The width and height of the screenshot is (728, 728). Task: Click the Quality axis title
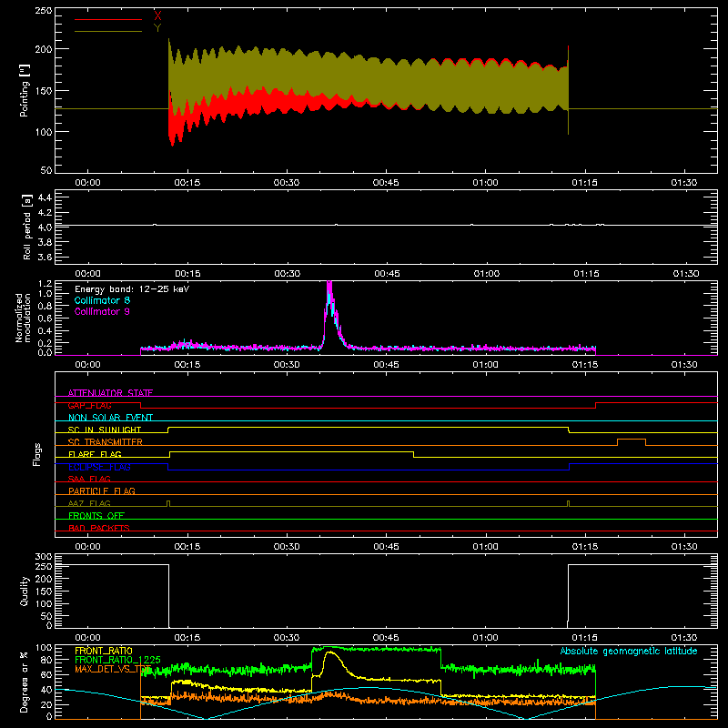[25, 591]
